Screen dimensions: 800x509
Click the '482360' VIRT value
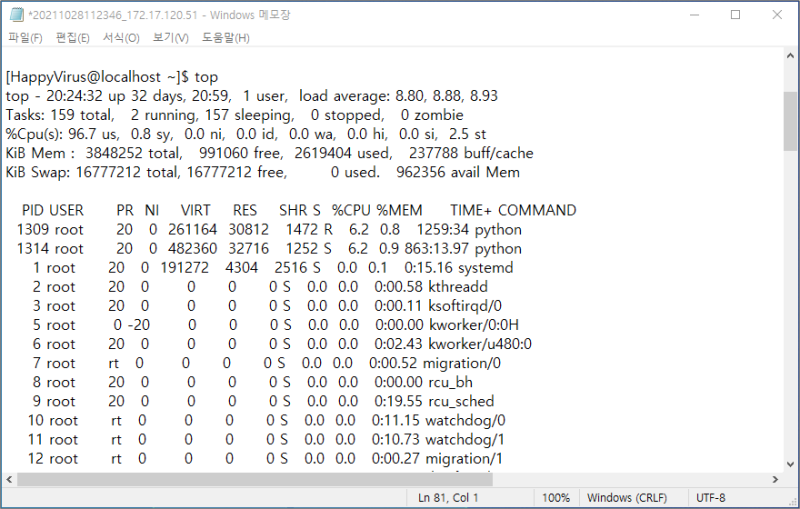point(192,249)
